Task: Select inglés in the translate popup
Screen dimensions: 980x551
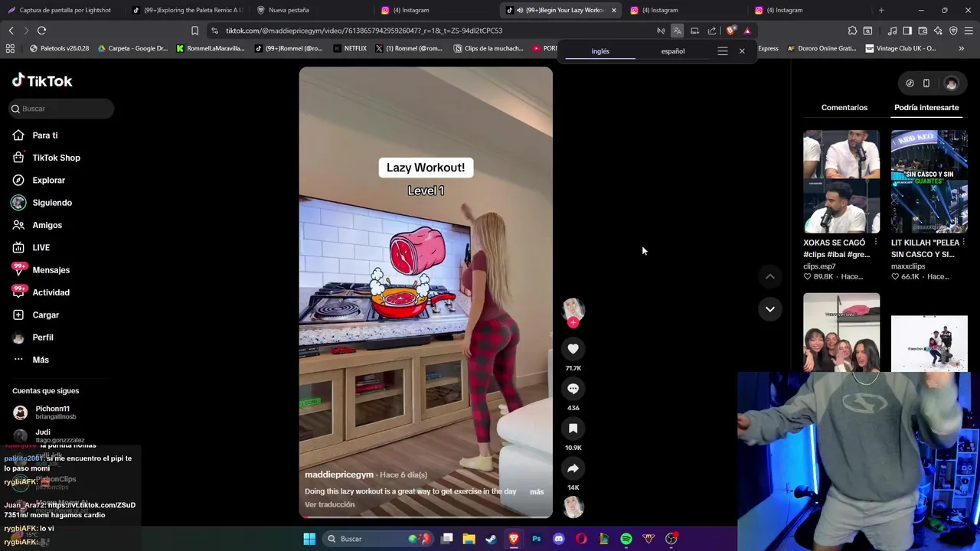Action: click(600, 51)
